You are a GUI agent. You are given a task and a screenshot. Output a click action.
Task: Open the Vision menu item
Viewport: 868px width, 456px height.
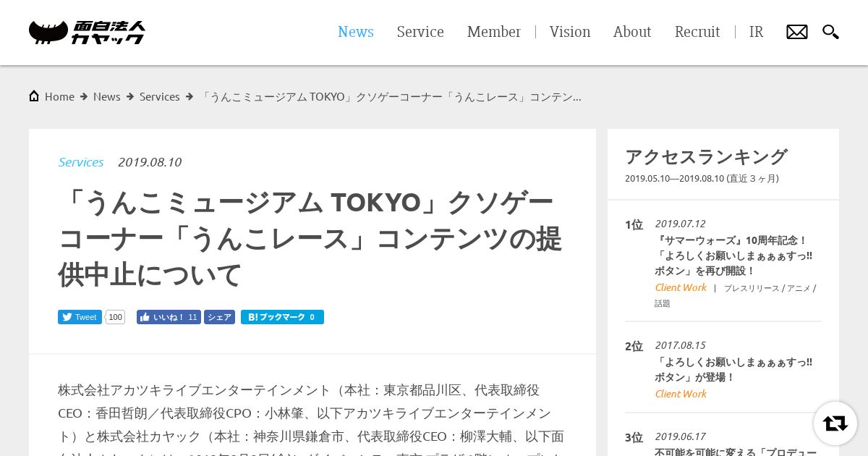click(570, 32)
